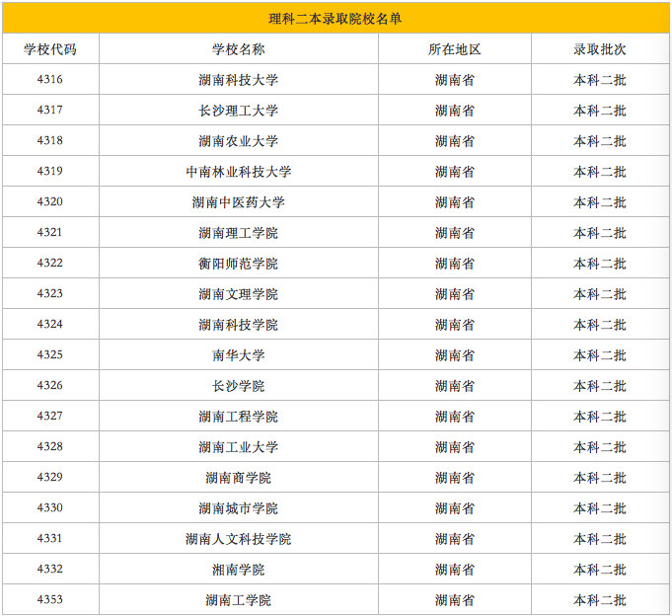Select the 长沙理工大学 cell

[238, 111]
